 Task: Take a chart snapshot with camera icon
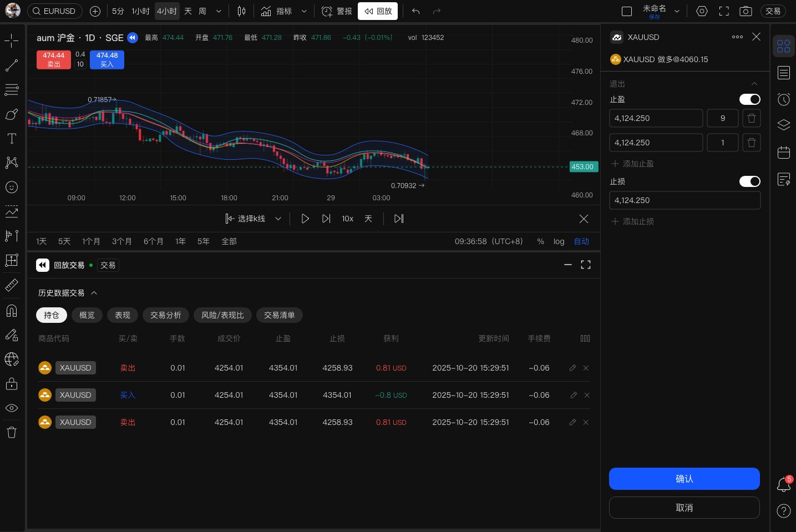tap(746, 11)
